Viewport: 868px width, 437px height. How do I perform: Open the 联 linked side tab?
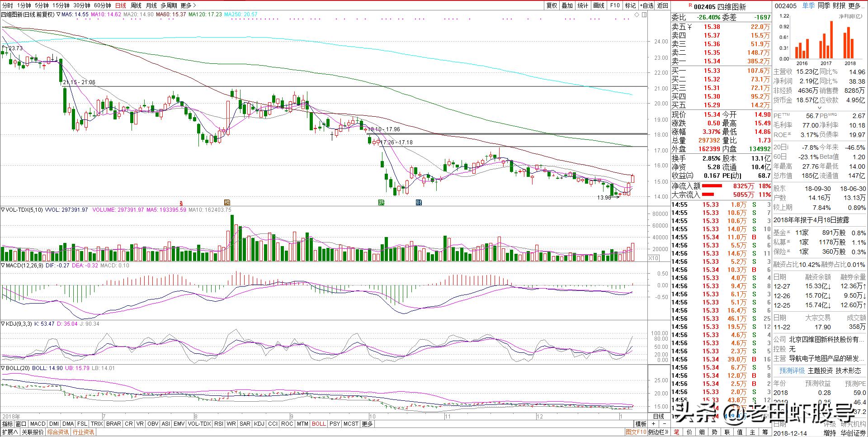727,432
